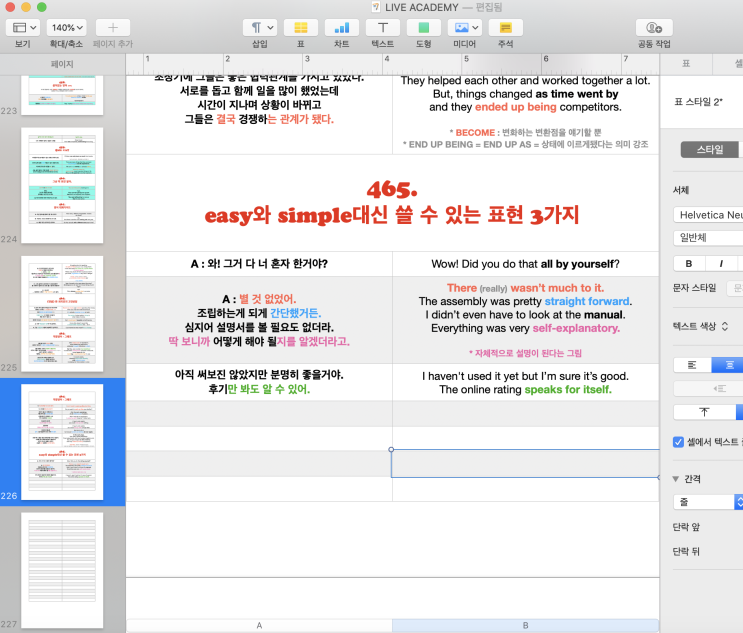
Task: Switch to the 표 inspector tab
Action: (x=686, y=63)
